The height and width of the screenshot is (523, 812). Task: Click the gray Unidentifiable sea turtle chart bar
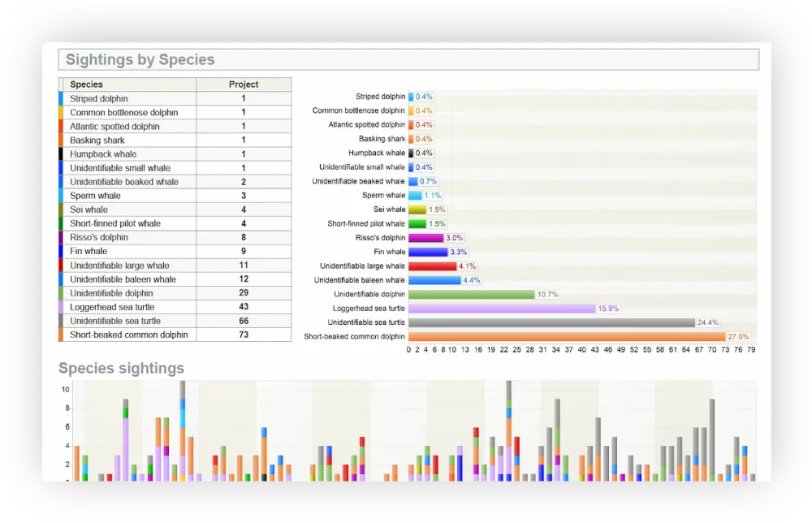551,322
